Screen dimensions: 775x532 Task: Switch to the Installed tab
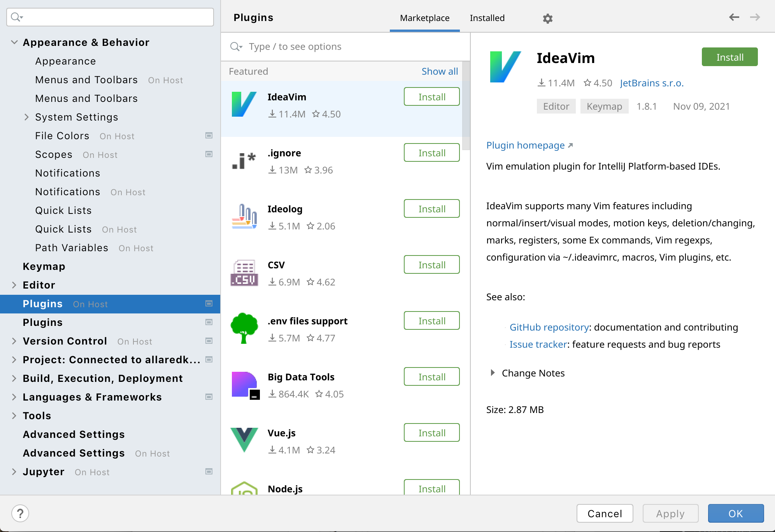pyautogui.click(x=486, y=17)
